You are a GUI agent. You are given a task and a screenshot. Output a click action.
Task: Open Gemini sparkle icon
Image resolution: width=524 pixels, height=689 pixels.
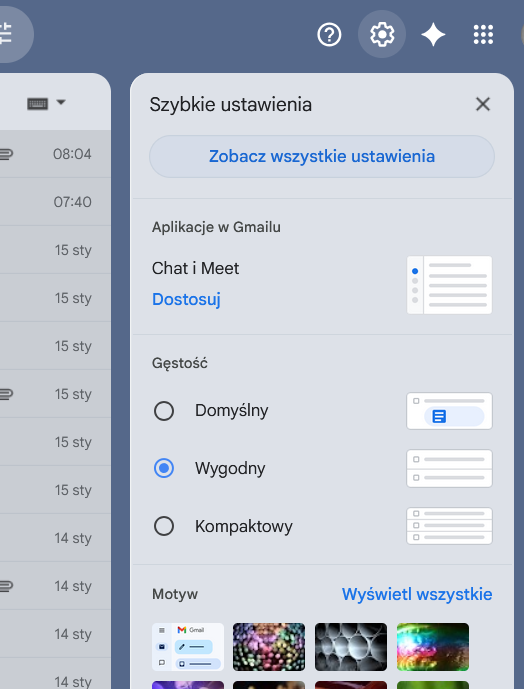click(433, 35)
